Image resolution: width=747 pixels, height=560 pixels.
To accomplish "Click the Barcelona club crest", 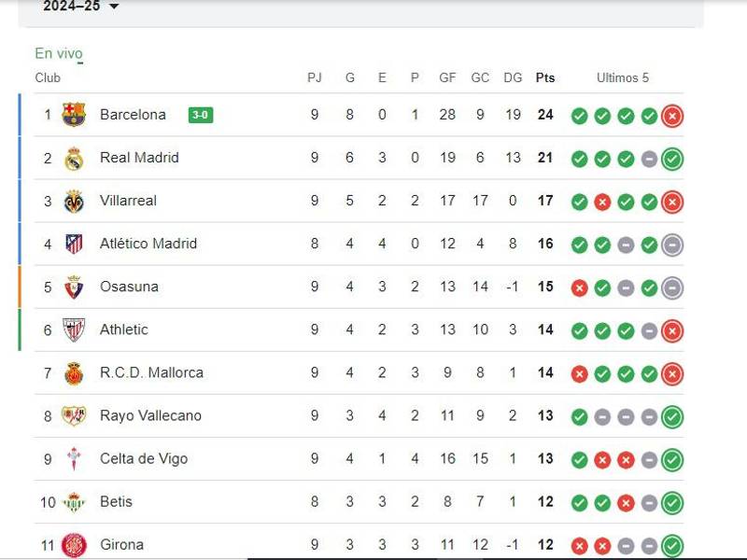I will 74,115.
